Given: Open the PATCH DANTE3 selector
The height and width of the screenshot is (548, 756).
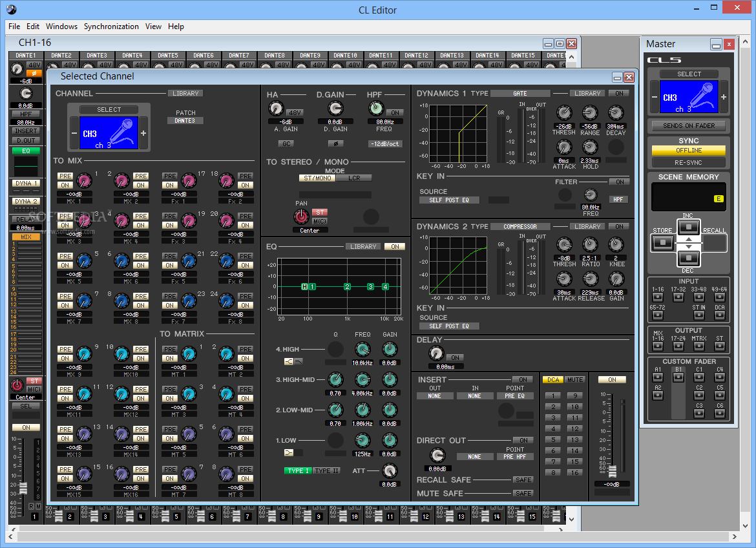Looking at the screenshot, I should click(x=185, y=121).
